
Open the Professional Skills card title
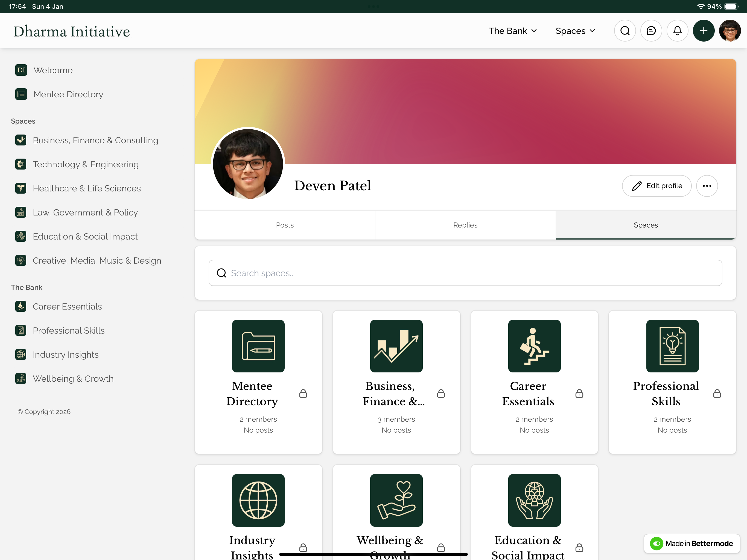tap(666, 393)
